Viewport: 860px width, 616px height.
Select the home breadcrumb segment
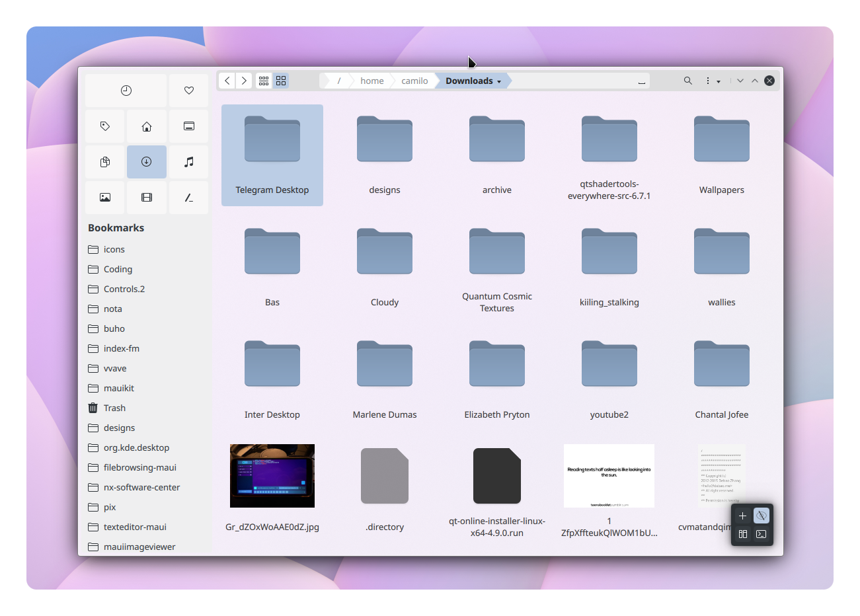tap(371, 81)
